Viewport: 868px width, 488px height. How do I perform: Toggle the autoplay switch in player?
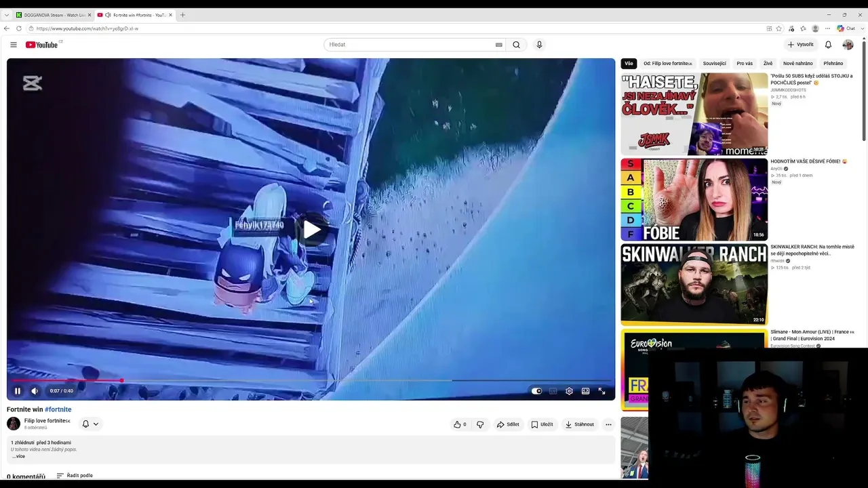[x=536, y=391]
